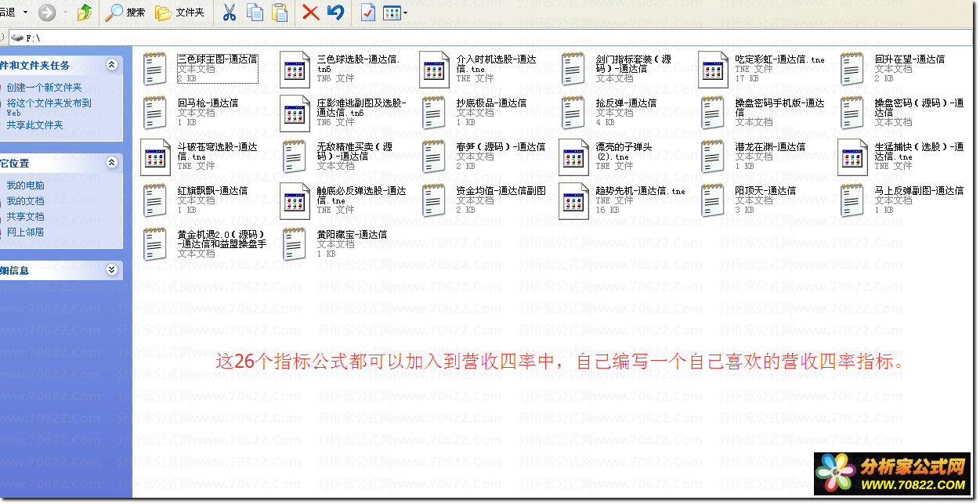
Task: Collapse the 其它位置 panel
Action: pyautogui.click(x=111, y=163)
